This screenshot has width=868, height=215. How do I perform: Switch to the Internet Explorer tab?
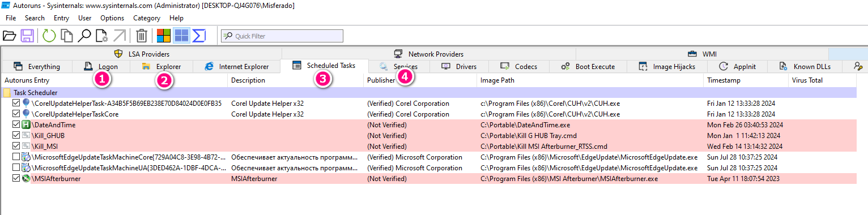point(237,67)
